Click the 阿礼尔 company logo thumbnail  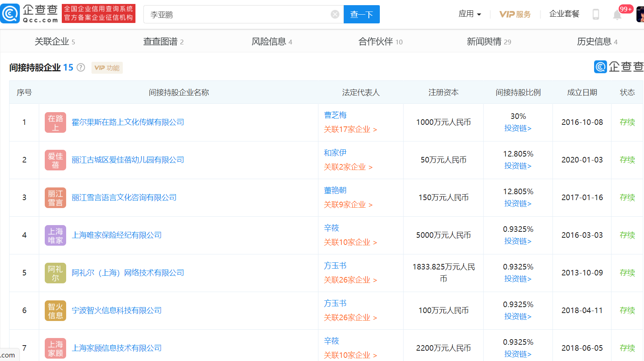(55, 273)
